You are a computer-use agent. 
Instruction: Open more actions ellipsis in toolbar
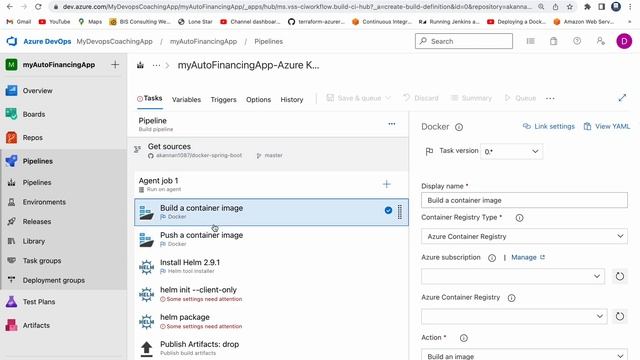coord(550,98)
